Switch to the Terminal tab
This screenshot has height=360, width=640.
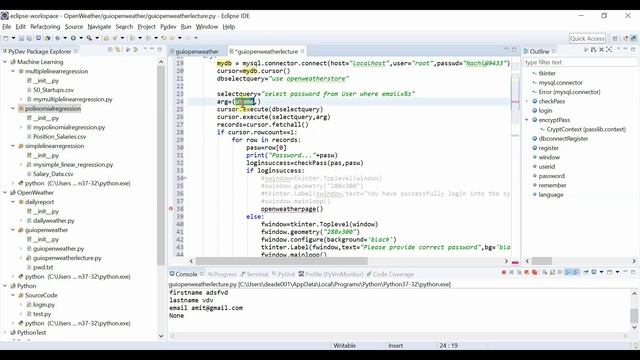tap(254, 274)
